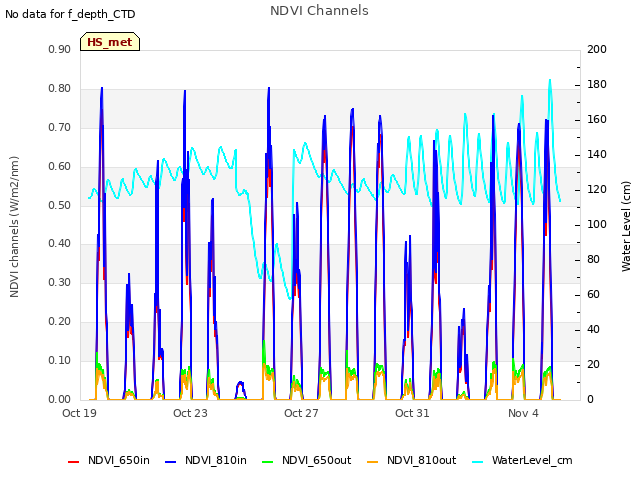Image resolution: width=640 pixels, height=480 pixels.
Task: Click the 200 right axis tick label
Action: 597,49
